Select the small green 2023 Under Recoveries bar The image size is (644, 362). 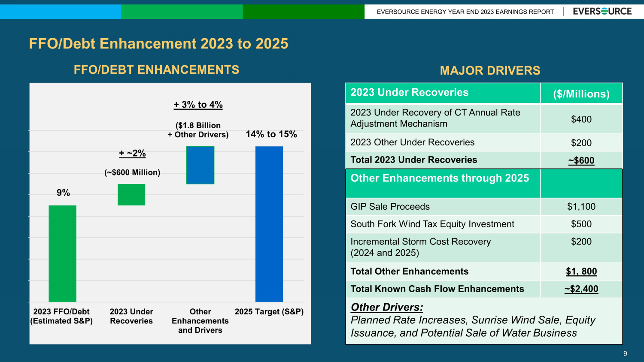pos(131,195)
